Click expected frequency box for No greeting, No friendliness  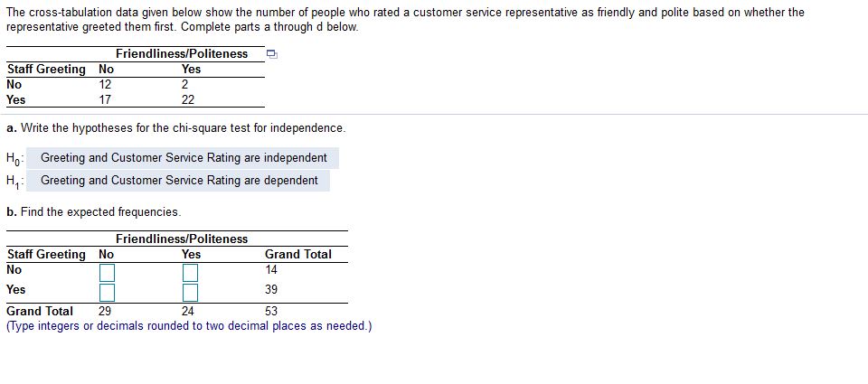(107, 272)
